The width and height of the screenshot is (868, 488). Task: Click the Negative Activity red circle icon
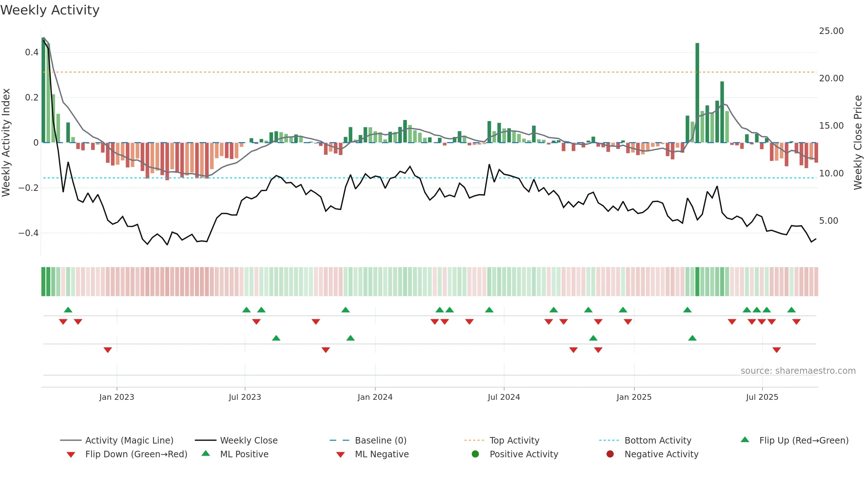[610, 454]
